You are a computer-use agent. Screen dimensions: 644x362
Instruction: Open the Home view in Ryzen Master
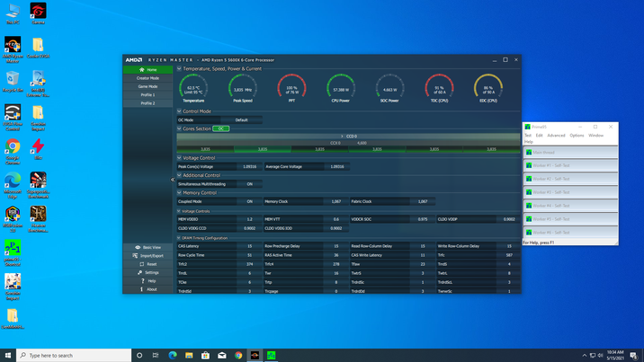[148, 70]
